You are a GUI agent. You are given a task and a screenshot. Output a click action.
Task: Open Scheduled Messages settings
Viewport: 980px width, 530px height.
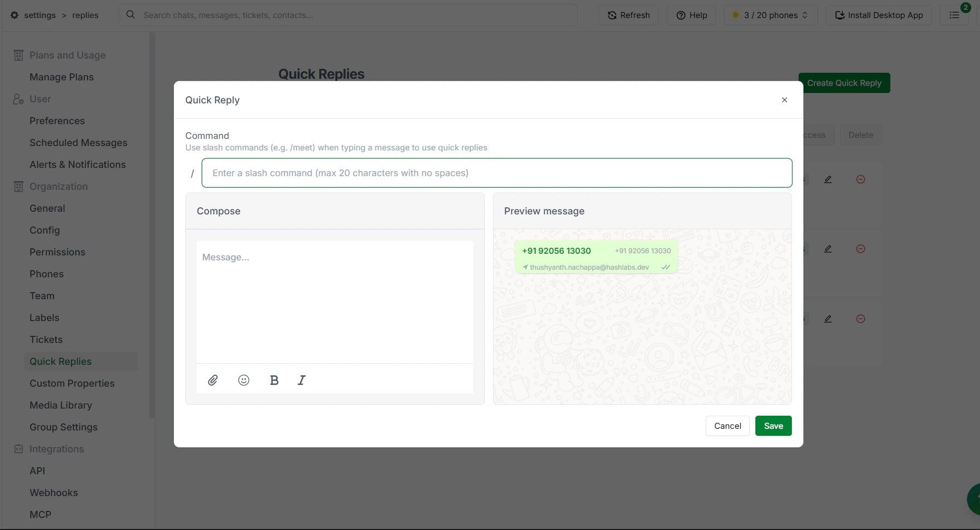79,143
